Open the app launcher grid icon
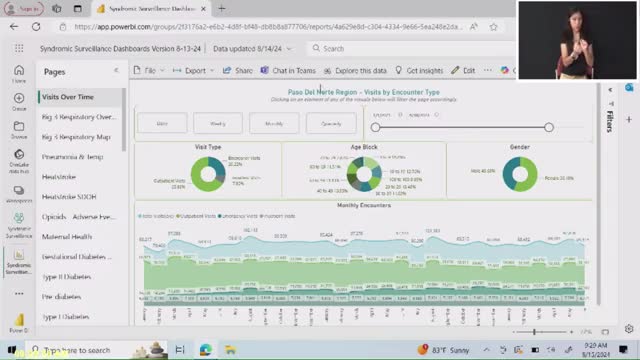Viewport: 640px width, 360px height. pyautogui.click(x=19, y=49)
